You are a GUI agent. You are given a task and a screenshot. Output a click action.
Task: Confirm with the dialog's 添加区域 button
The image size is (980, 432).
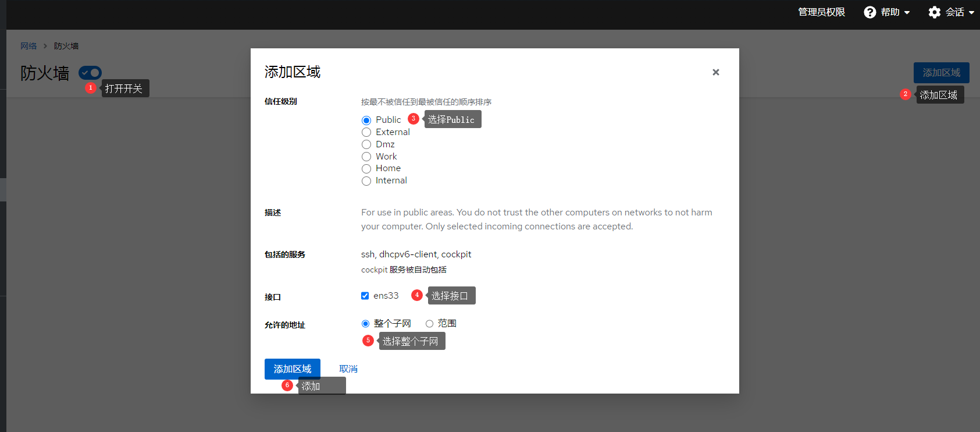tap(293, 369)
